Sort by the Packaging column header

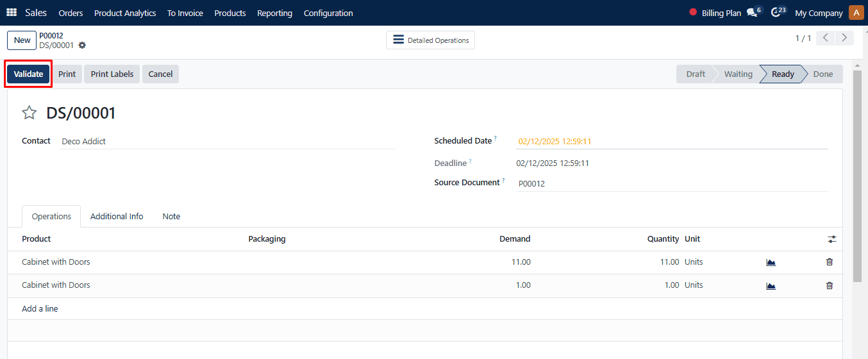(267, 239)
